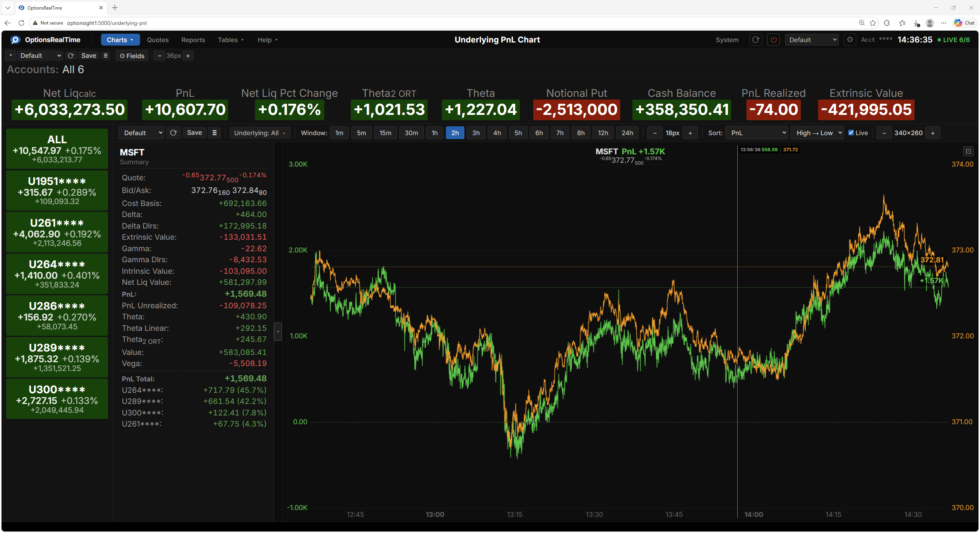Open the Sort PnL dropdown
Screen dimensions: 980x533
click(756, 133)
